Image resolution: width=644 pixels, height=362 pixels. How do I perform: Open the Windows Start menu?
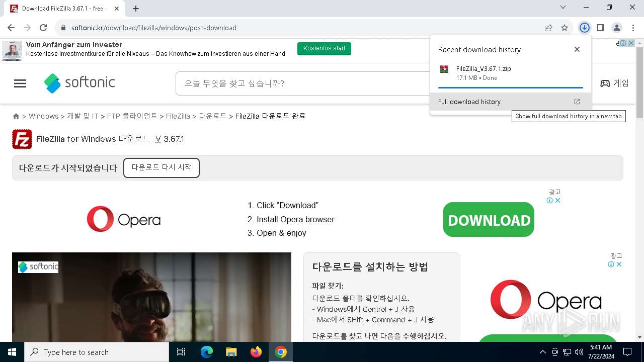click(12, 352)
